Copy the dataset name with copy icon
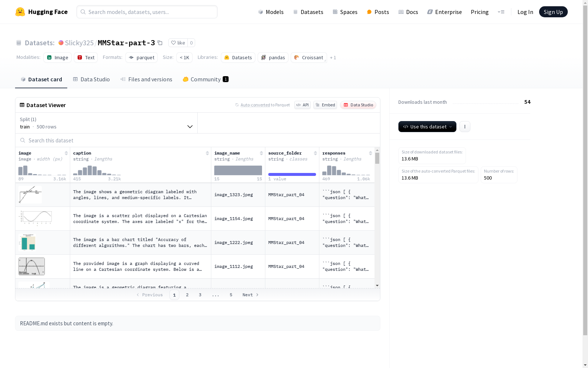 (x=160, y=43)
